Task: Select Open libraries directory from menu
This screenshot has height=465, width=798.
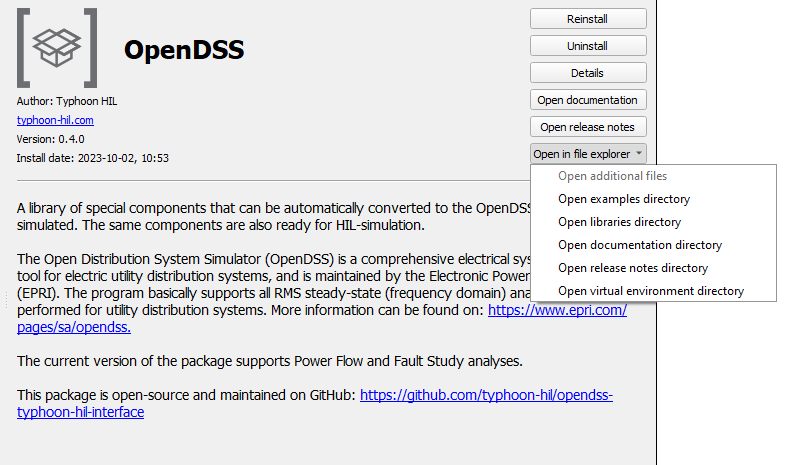Action: (619, 222)
